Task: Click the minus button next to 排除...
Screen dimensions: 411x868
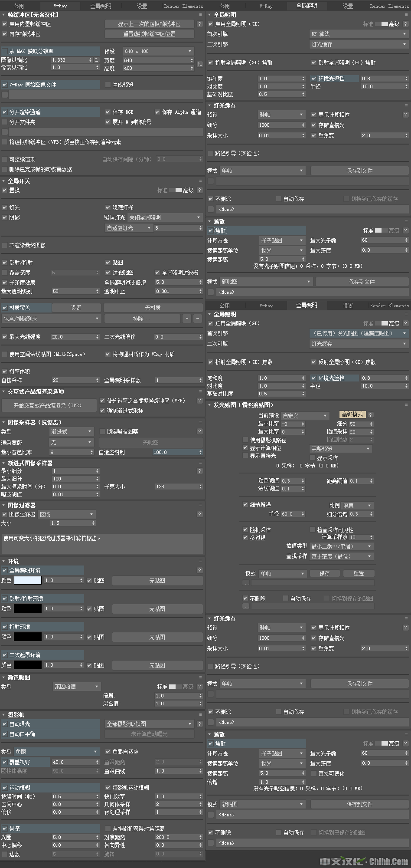Action: pos(198,319)
